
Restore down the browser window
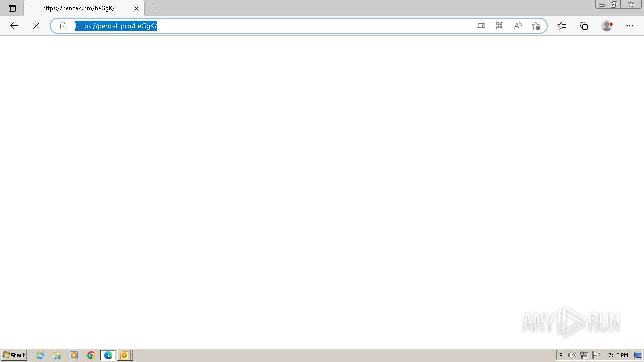[614, 5]
